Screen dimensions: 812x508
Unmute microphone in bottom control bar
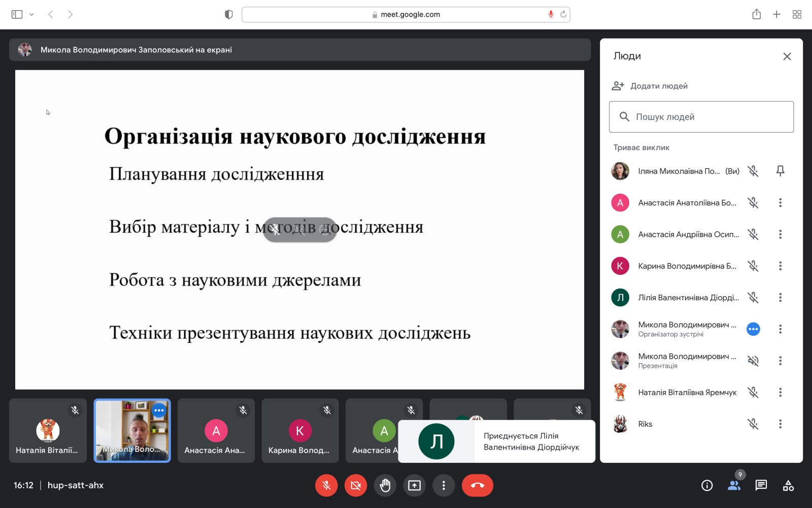click(x=326, y=486)
